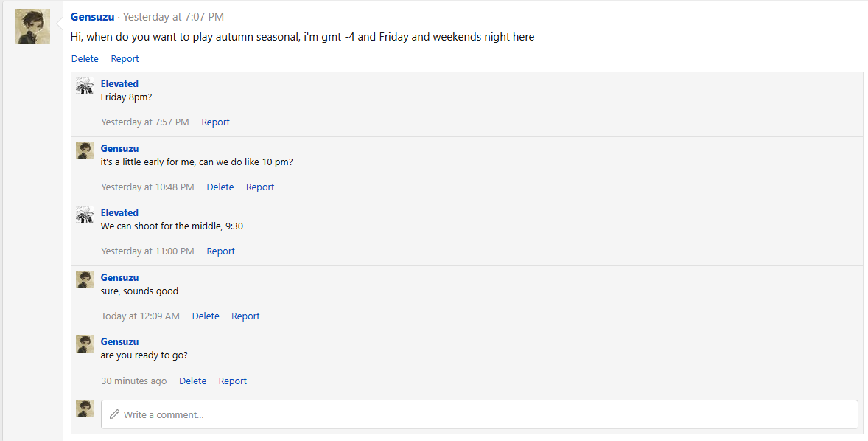Delete the main autumn seasonal post
This screenshot has width=868, height=441.
(x=85, y=59)
